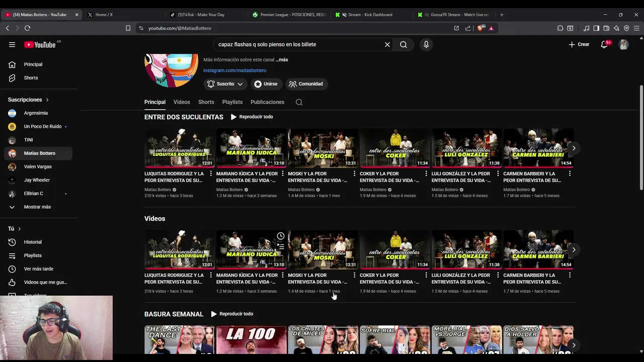Reload the page in the browser
The image size is (644, 362).
(27, 28)
